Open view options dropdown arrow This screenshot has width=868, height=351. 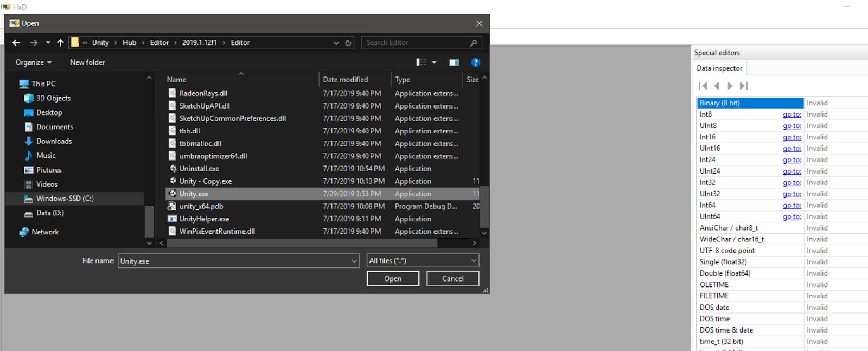point(434,62)
